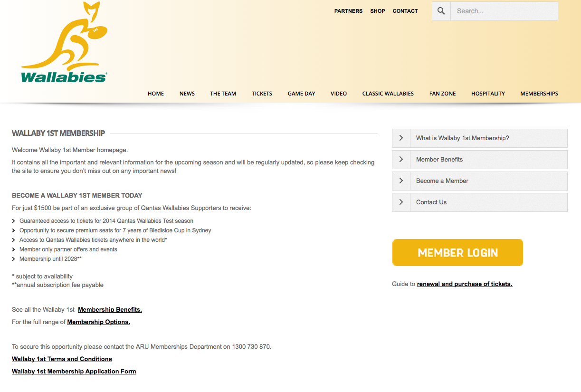Select the Member Benefits panel text
The image size is (581, 392).
(x=439, y=160)
